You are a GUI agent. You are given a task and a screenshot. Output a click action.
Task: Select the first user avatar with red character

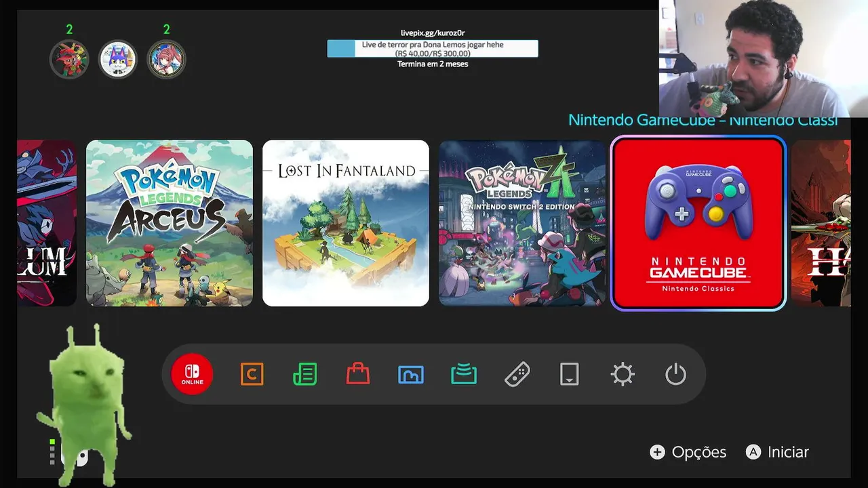pyautogui.click(x=69, y=60)
